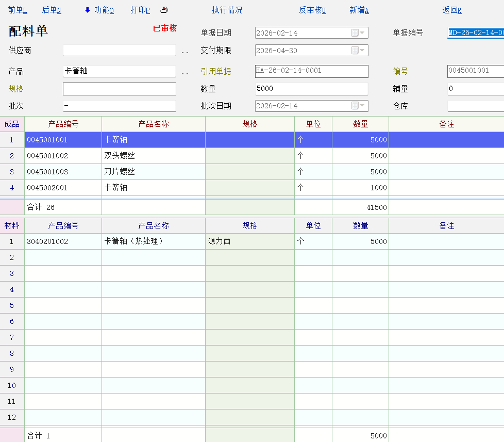Click the 单据编号 field with highlighted text
This screenshot has width=504, height=442.
[475, 33]
